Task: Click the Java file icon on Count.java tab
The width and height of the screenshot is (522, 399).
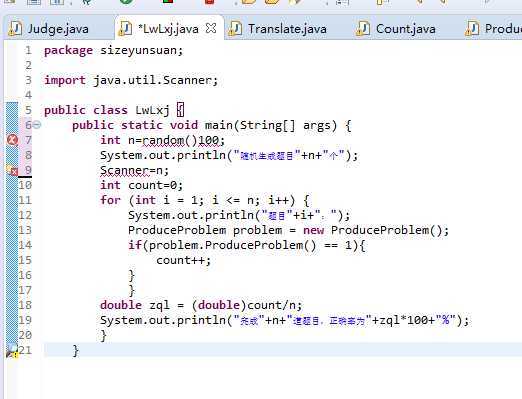Action: (x=363, y=28)
